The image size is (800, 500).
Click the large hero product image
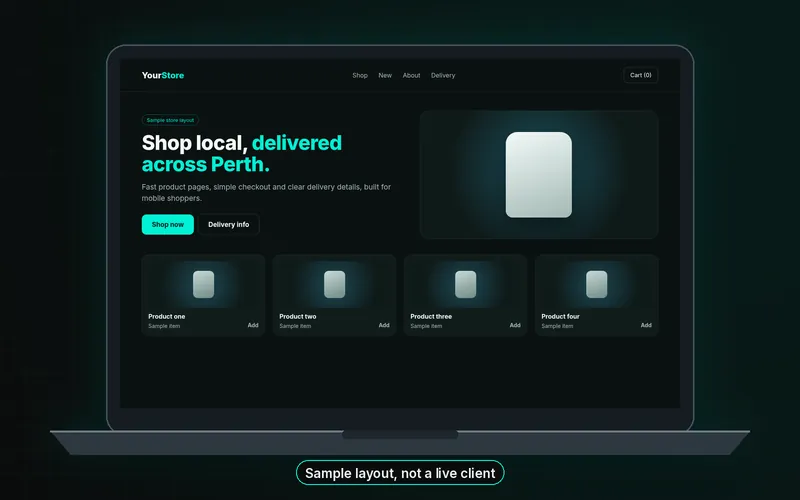[x=539, y=174]
